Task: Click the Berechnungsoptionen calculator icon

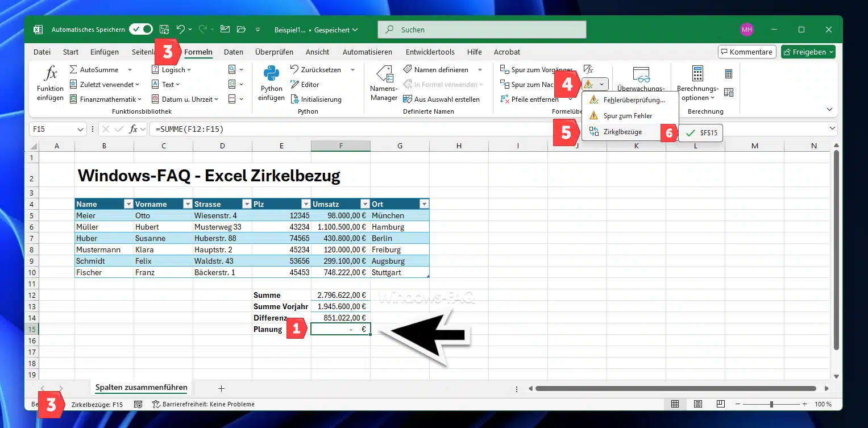Action: [697, 74]
